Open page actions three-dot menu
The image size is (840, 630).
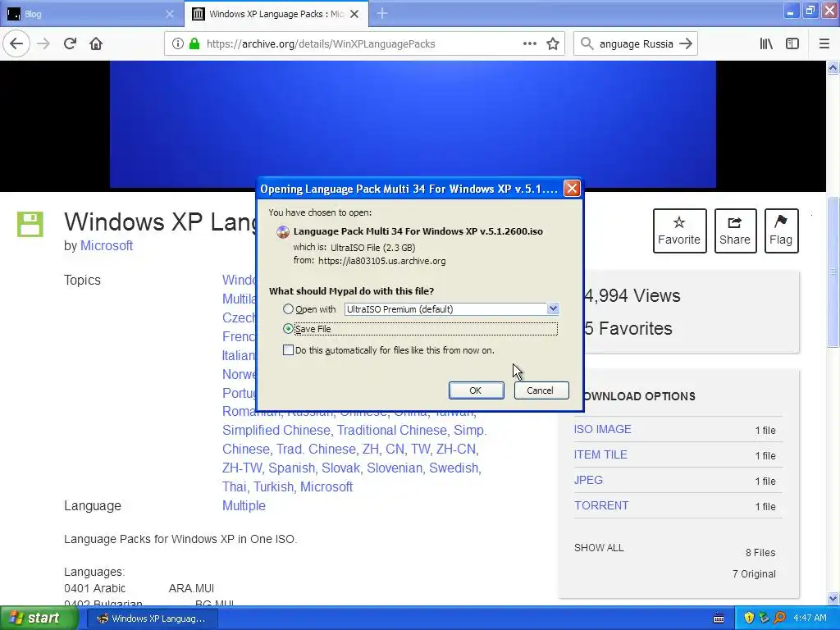pos(529,43)
